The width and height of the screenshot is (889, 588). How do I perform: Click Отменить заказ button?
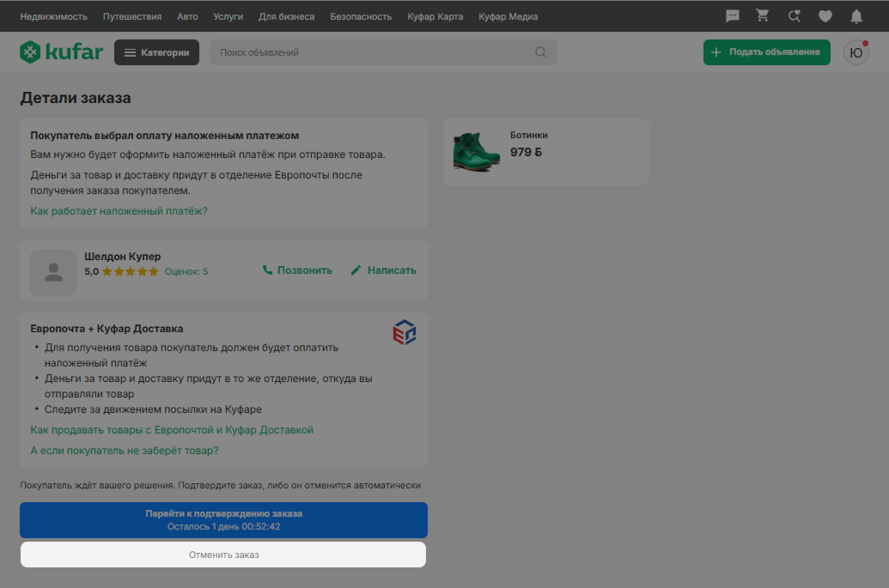click(x=223, y=555)
